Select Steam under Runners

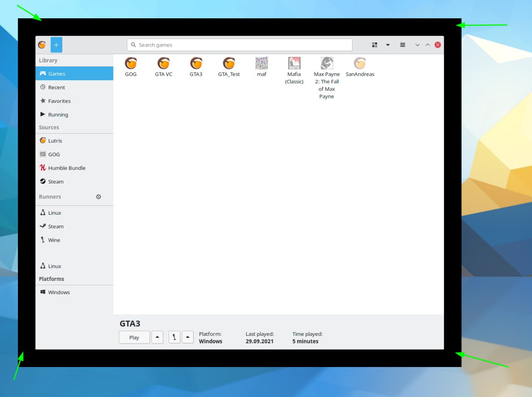point(74,226)
